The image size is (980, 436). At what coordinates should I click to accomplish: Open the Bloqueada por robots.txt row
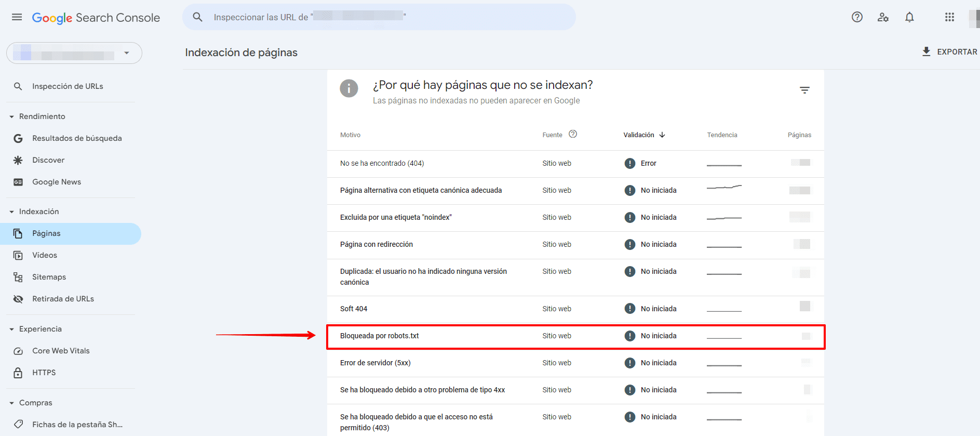click(575, 336)
